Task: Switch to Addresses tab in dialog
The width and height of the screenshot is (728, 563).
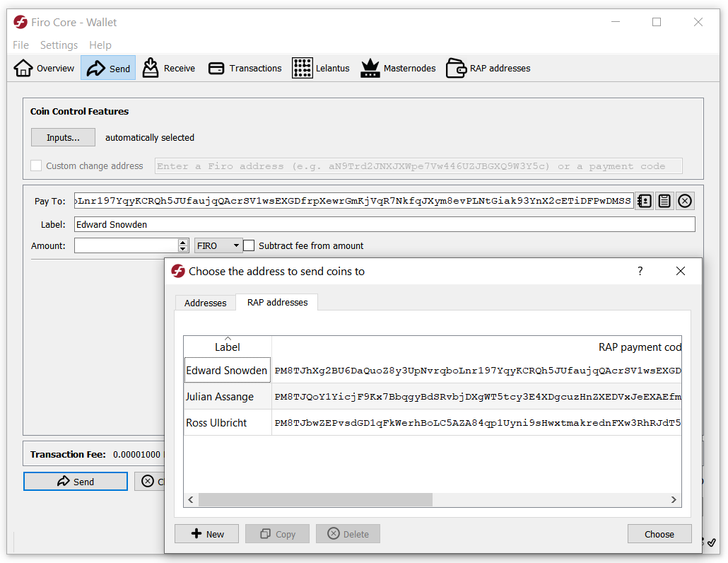Action: pos(205,303)
